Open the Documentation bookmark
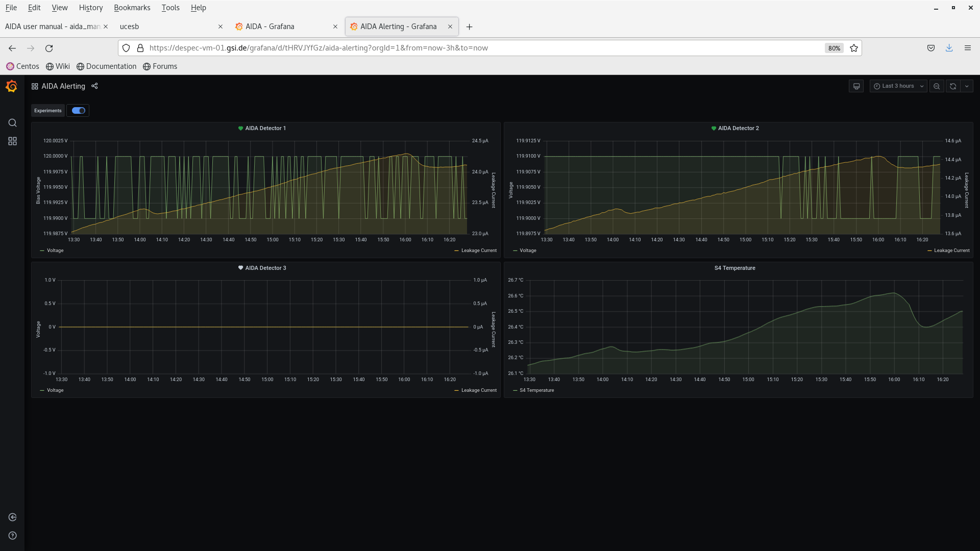The height and width of the screenshot is (551, 980). (106, 66)
